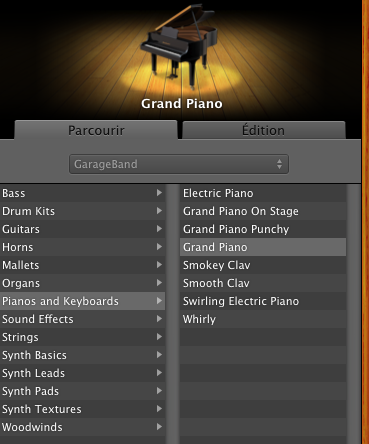This screenshot has width=369, height=444.
Task: Select the Pianos and Keyboards category
Action: 82,301
